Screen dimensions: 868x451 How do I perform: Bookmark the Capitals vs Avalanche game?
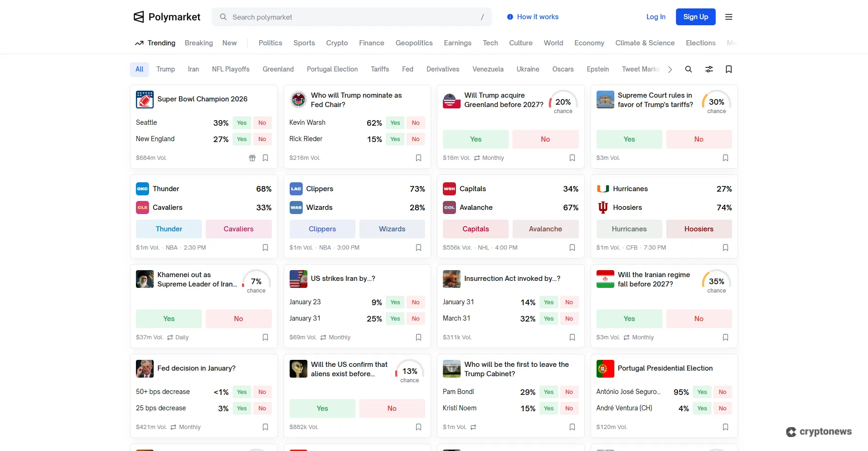pyautogui.click(x=572, y=248)
